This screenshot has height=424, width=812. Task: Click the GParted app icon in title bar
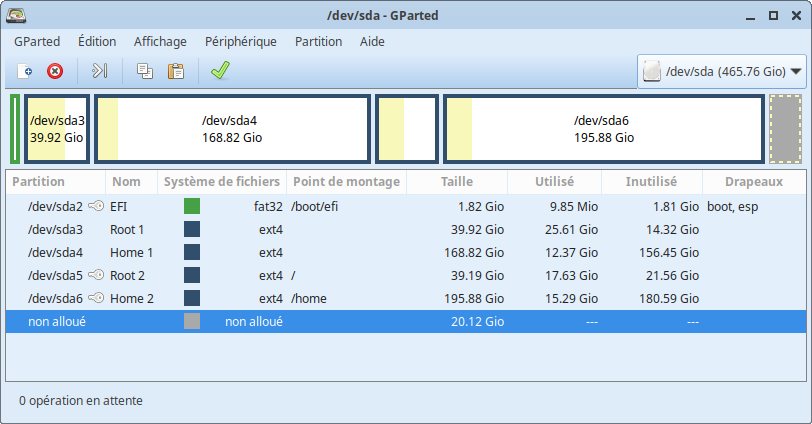point(16,16)
